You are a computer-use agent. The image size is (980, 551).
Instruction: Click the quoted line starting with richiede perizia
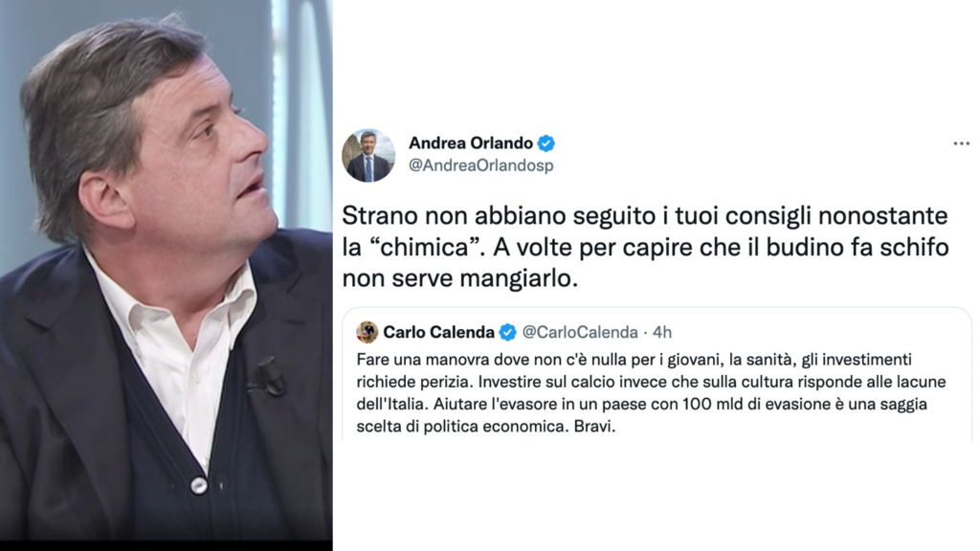pyautogui.click(x=651, y=382)
